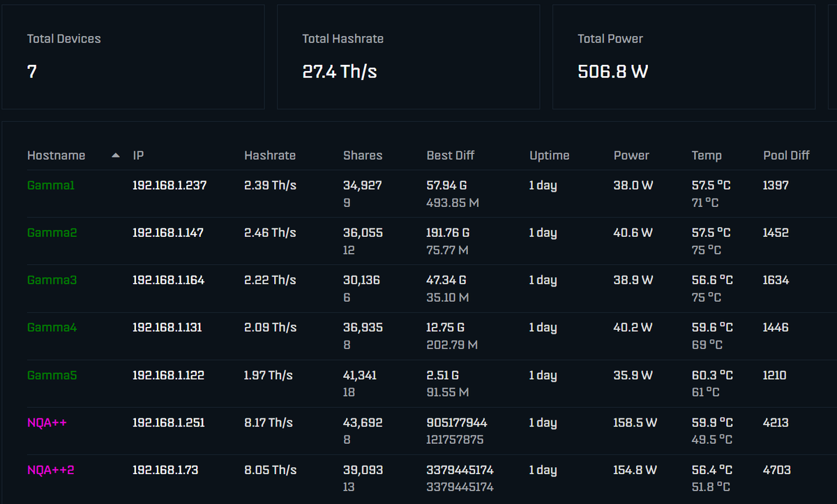Click the 1634 pool diff value

[x=776, y=280]
